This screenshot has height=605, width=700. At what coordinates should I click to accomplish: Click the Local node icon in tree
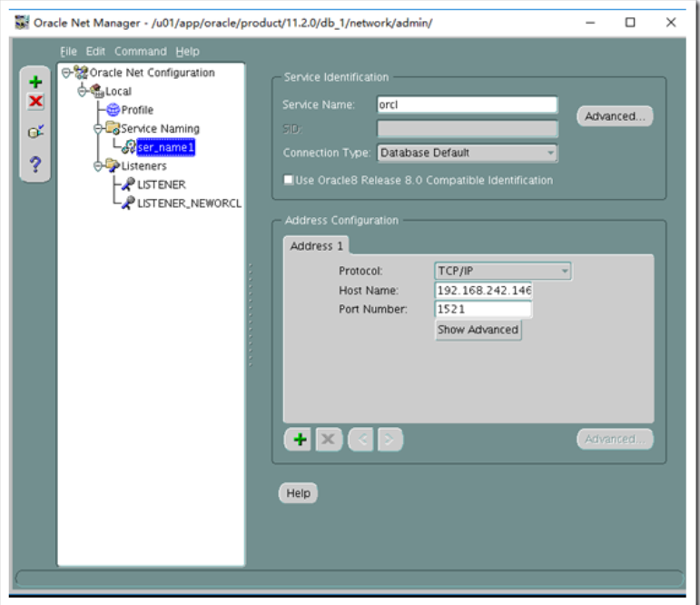pyautogui.click(x=97, y=91)
